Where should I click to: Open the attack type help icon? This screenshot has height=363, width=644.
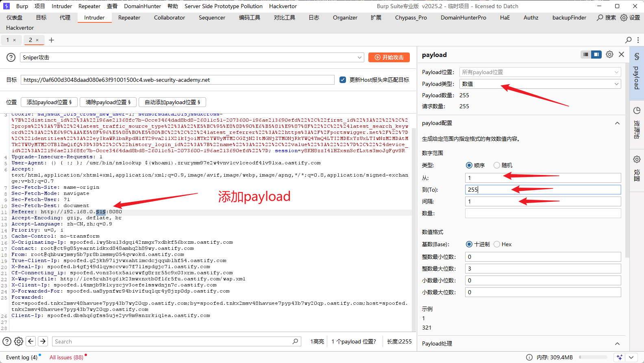pos(11,57)
